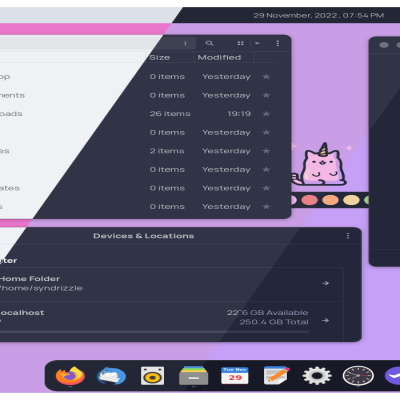
Task: Select the localhost device label
Action: tap(22, 313)
